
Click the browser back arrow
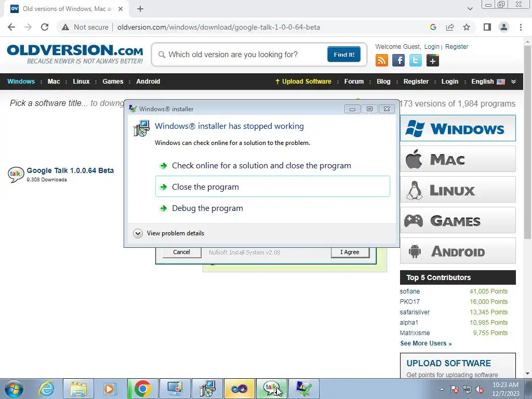(11, 27)
